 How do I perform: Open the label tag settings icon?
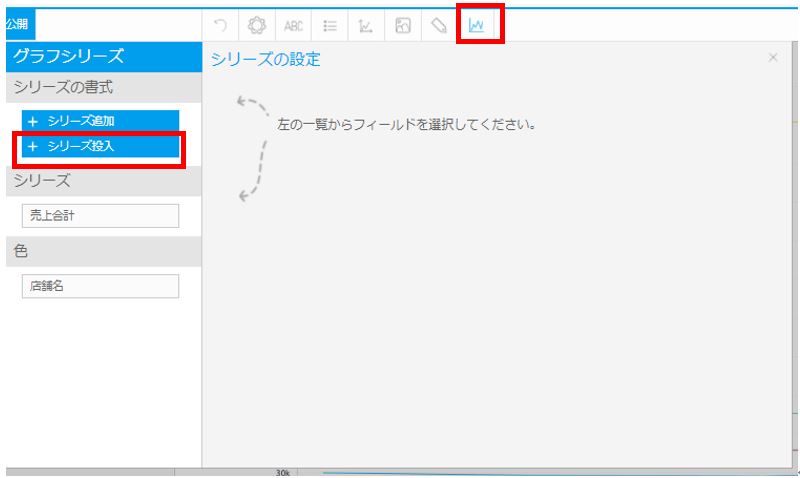pyautogui.click(x=439, y=26)
